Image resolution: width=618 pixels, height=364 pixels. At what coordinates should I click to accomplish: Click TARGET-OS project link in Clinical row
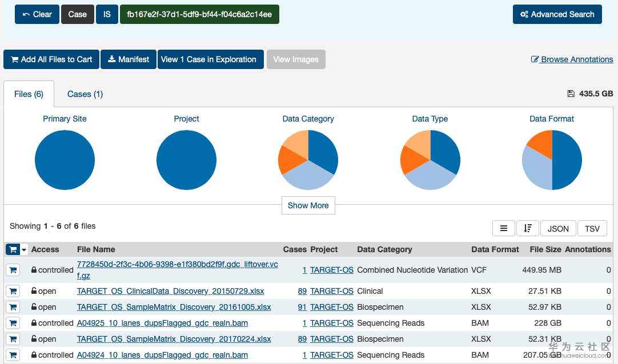pyautogui.click(x=331, y=291)
